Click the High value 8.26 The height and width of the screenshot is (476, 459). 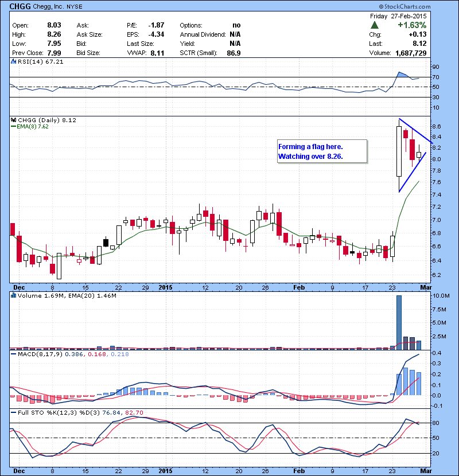(54, 34)
